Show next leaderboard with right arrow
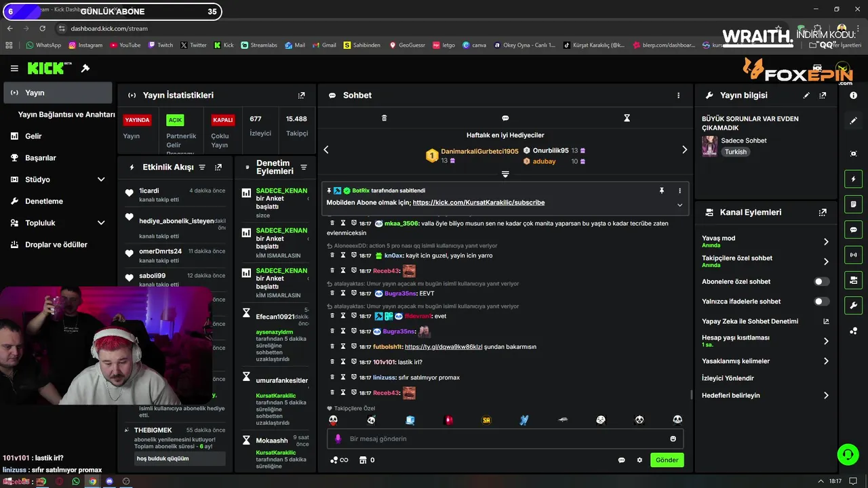The height and width of the screenshot is (488, 868). pos(684,150)
